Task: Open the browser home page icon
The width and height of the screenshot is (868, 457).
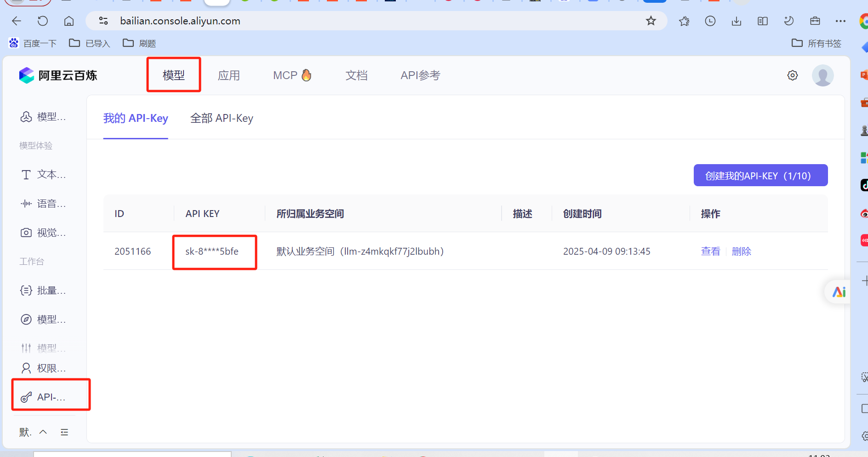Action: (69, 21)
